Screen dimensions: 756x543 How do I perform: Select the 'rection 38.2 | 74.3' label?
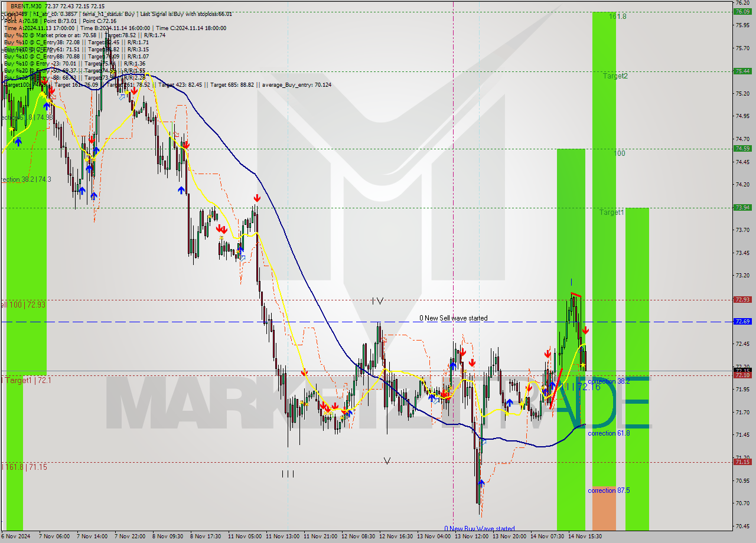(x=26, y=179)
